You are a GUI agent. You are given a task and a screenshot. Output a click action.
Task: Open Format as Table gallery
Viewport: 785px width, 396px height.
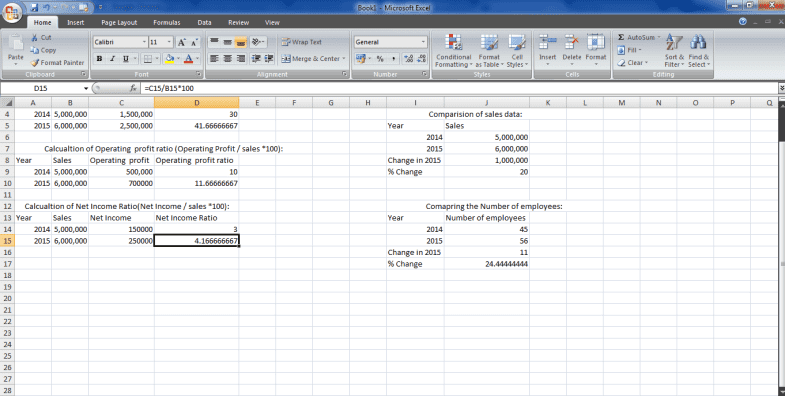(489, 51)
